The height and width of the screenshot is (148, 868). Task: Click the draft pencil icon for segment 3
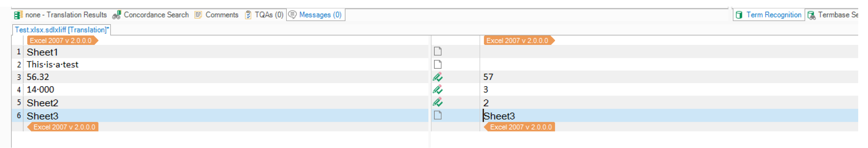tap(437, 77)
